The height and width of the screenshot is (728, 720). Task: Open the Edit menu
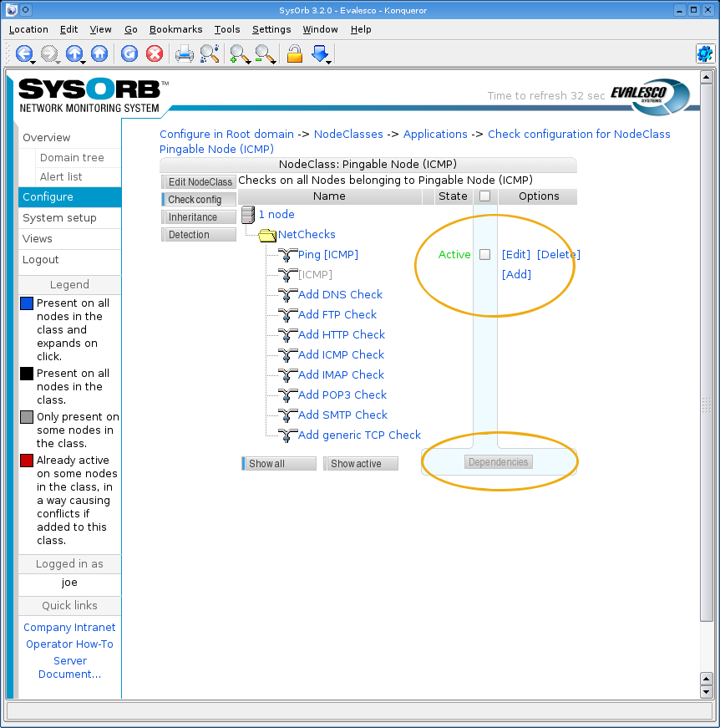(68, 29)
